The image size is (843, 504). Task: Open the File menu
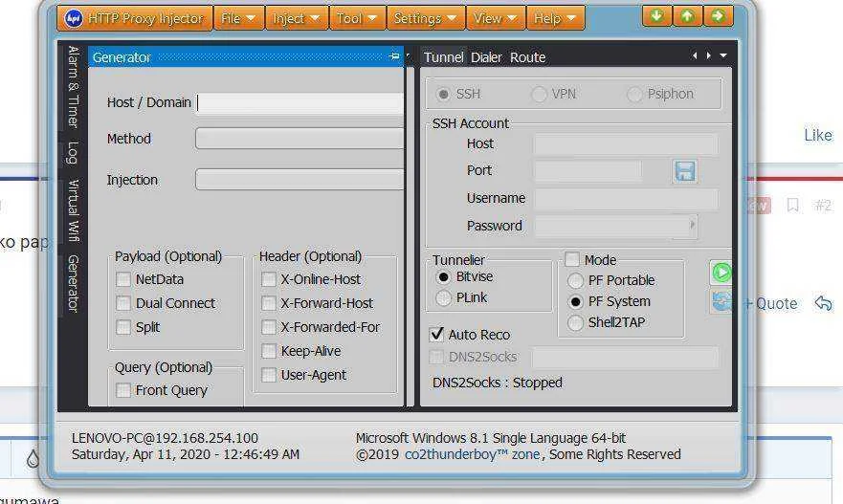[x=238, y=18]
